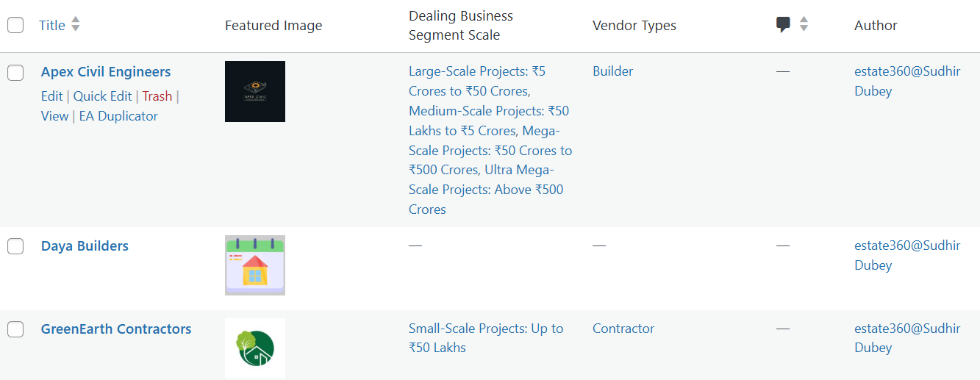Duplicate the post with EA Duplicator
This screenshot has width=980, height=380.
click(x=118, y=116)
